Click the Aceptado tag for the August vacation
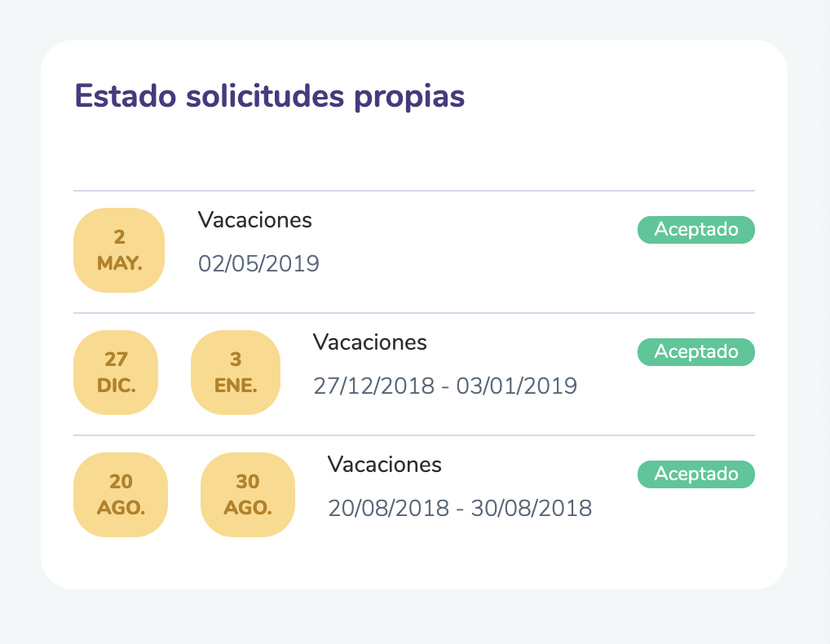830x644 pixels. click(696, 474)
